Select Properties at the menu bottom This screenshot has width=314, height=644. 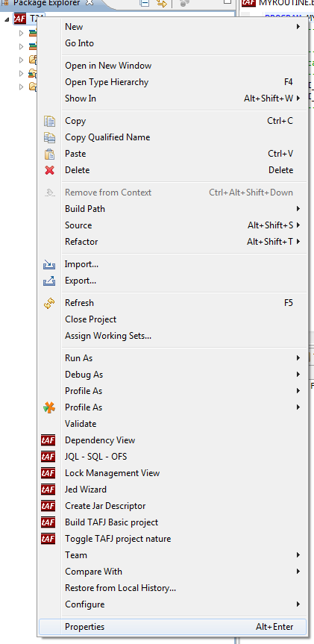click(x=172, y=627)
